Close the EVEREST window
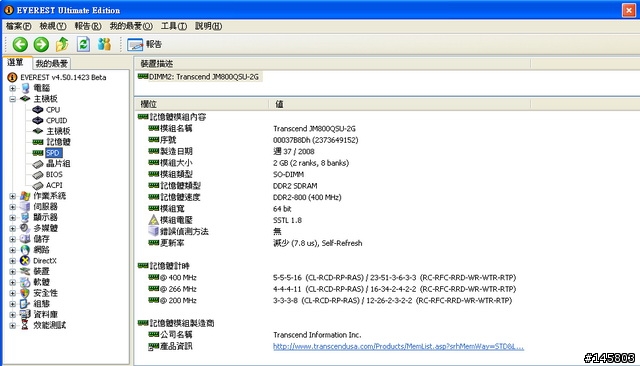This screenshot has width=640, height=366. [629, 10]
